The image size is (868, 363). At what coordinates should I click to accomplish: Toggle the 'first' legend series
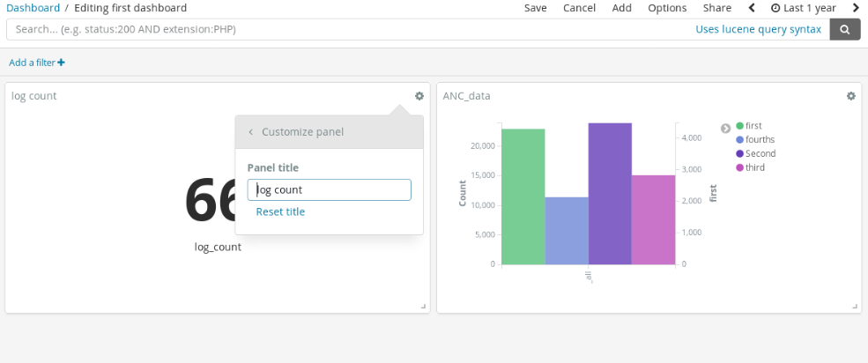click(x=753, y=126)
